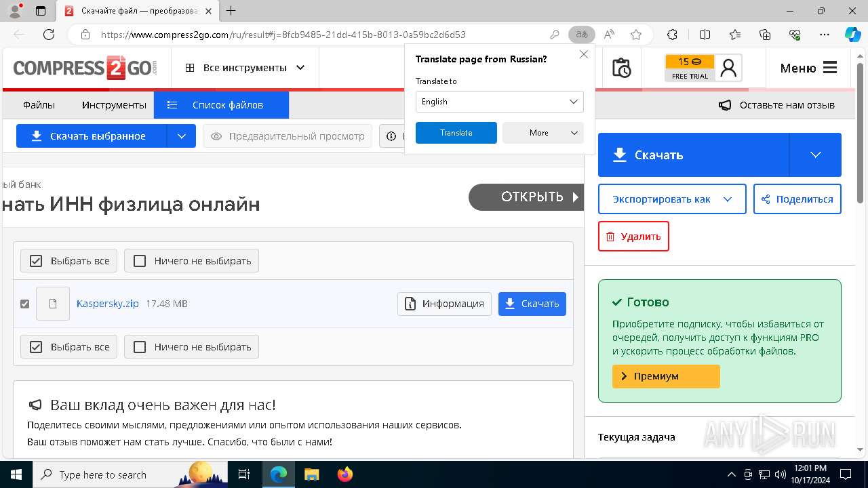Open the Меню hamburger menu
This screenshot has height=488, width=868.
tap(808, 68)
